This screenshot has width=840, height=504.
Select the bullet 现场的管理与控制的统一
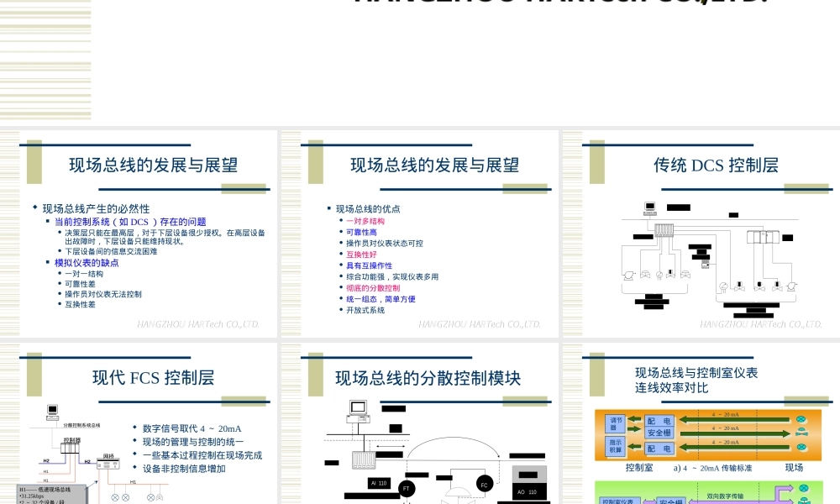193,442
